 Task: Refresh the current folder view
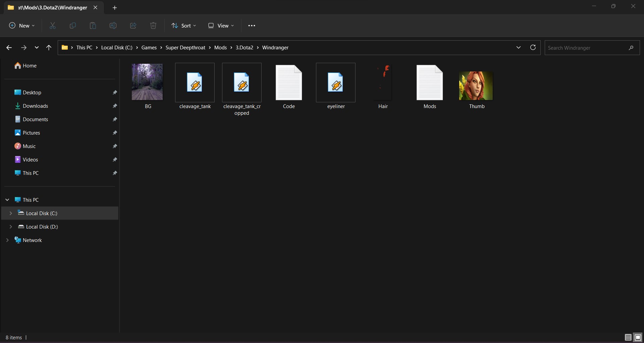[533, 48]
